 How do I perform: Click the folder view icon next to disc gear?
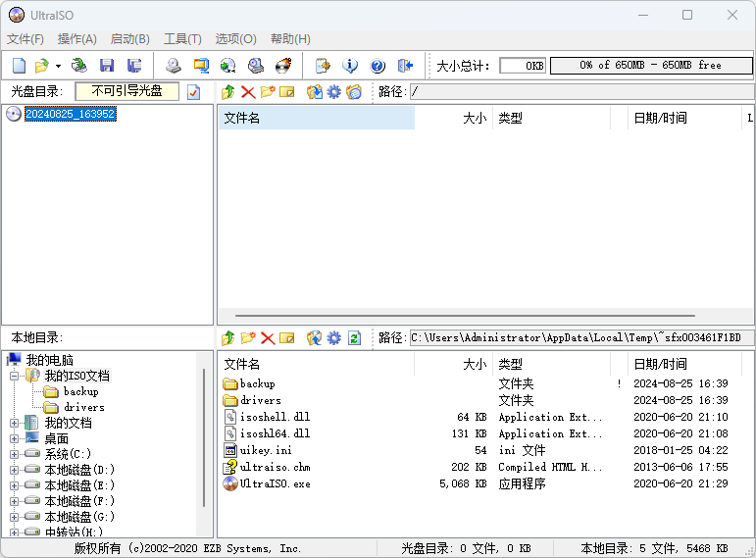pyautogui.click(x=354, y=91)
